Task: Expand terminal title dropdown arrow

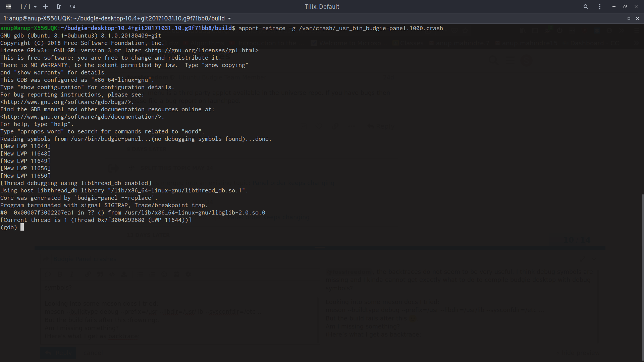Action: [229, 18]
